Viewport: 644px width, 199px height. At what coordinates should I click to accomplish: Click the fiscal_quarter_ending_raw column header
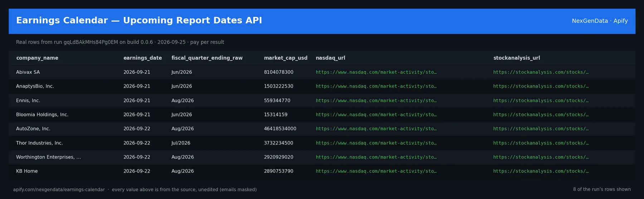coord(207,58)
